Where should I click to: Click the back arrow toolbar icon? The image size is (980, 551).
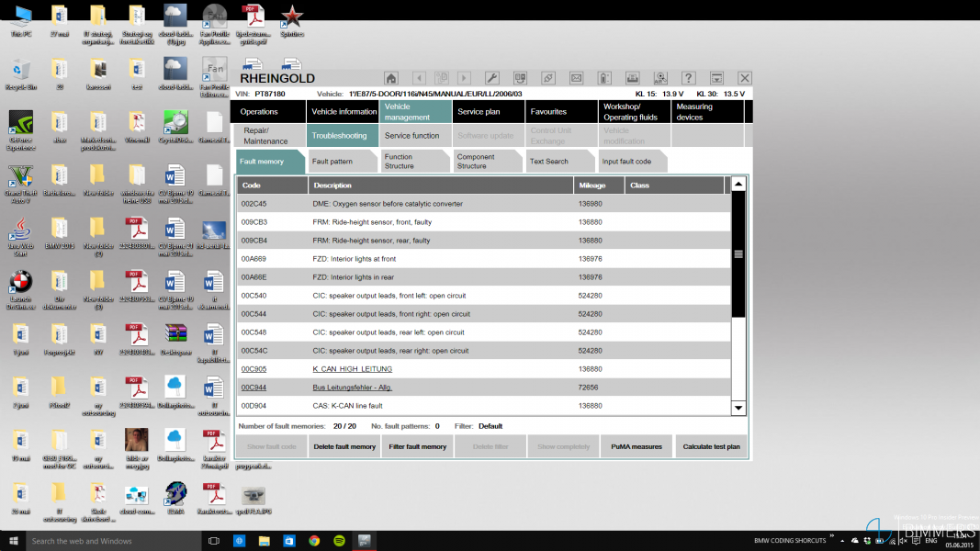coord(420,78)
